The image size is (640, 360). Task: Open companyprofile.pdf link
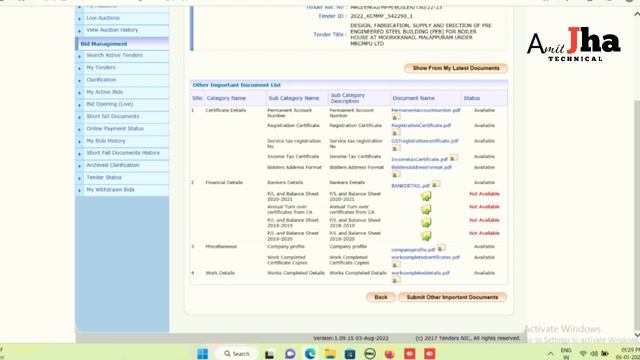[413, 249]
